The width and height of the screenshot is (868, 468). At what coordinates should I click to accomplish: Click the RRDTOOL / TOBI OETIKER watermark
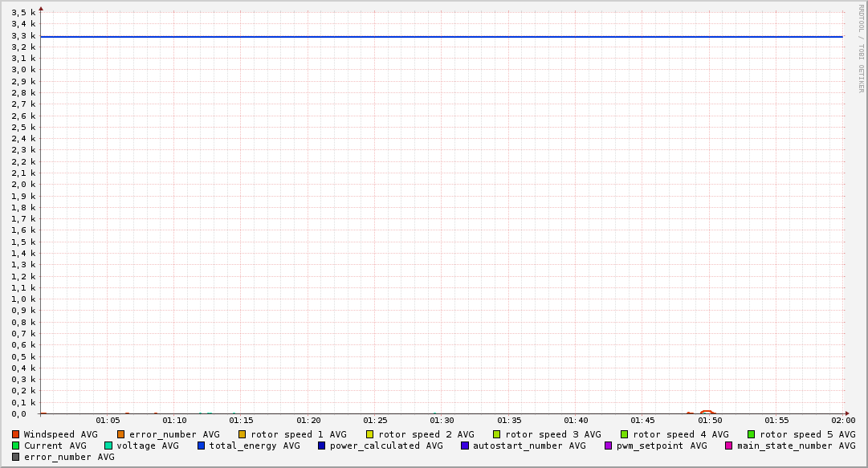tap(861, 48)
